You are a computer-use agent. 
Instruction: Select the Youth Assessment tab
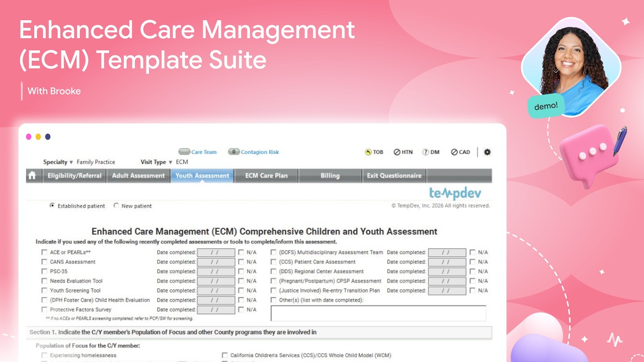coord(202,176)
